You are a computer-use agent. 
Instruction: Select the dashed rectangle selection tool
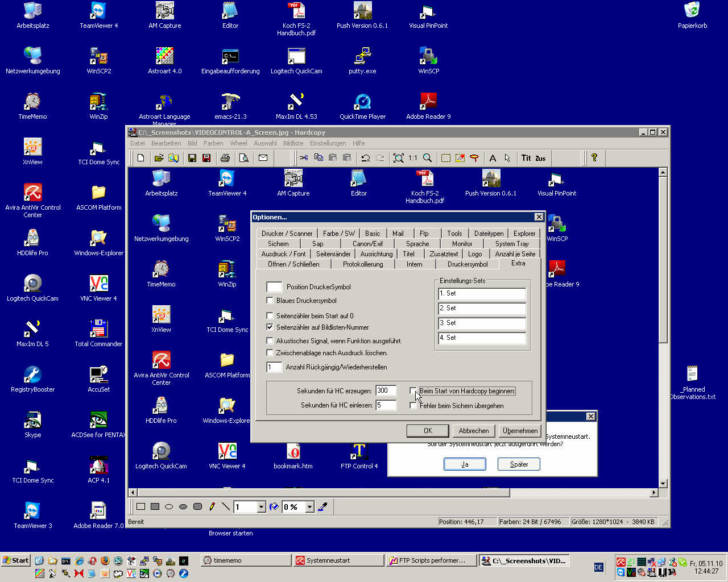(x=446, y=158)
